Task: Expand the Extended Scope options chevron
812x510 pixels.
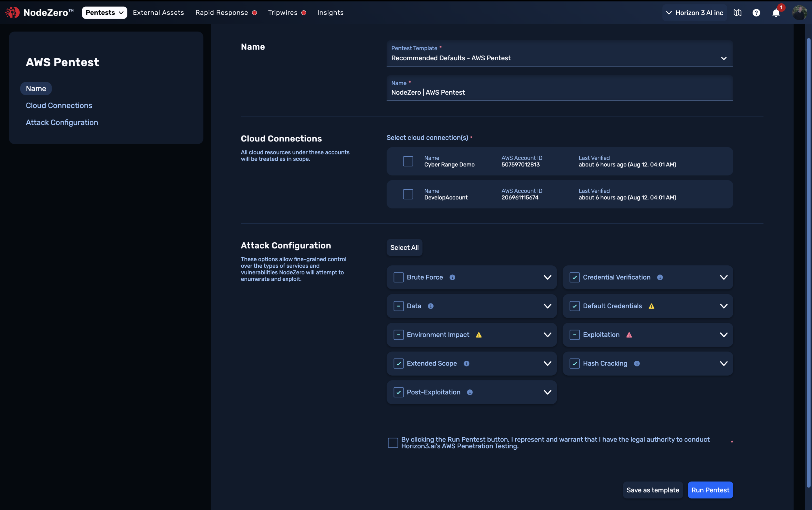Action: [x=548, y=363]
